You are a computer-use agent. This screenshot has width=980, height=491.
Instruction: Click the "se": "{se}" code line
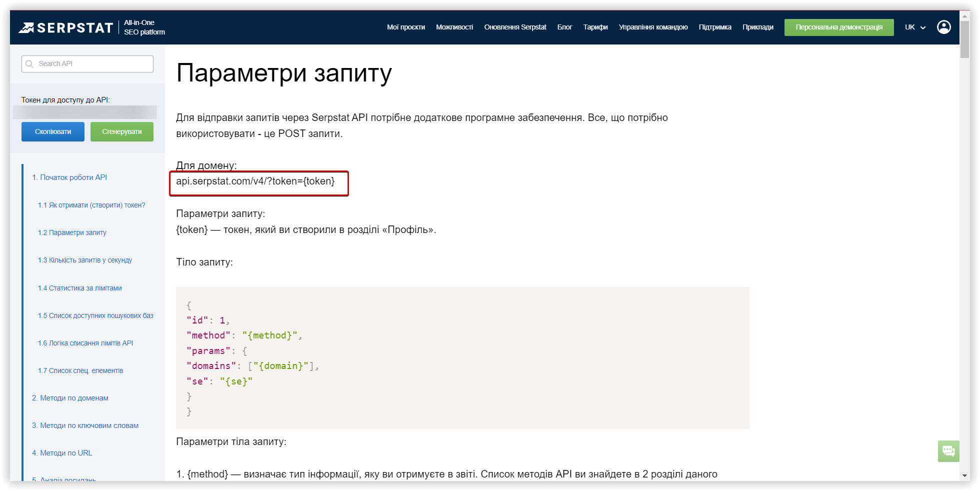coord(219,381)
